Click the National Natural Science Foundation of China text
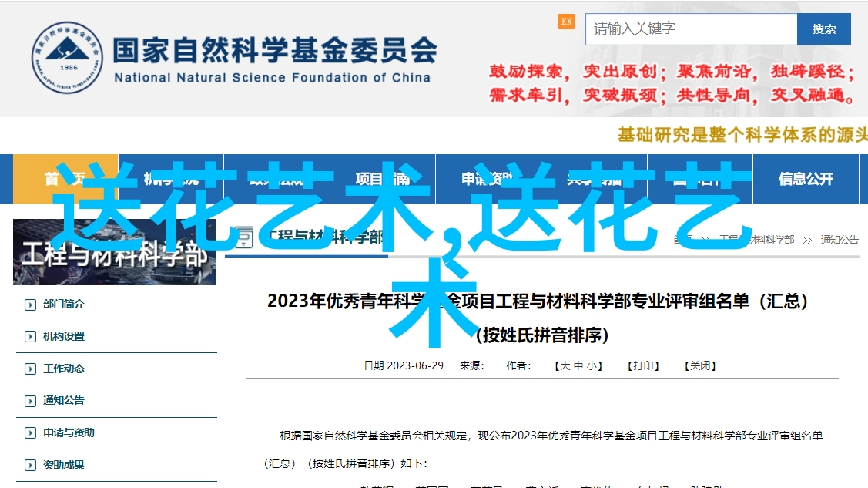The width and height of the screenshot is (868, 488). click(273, 78)
